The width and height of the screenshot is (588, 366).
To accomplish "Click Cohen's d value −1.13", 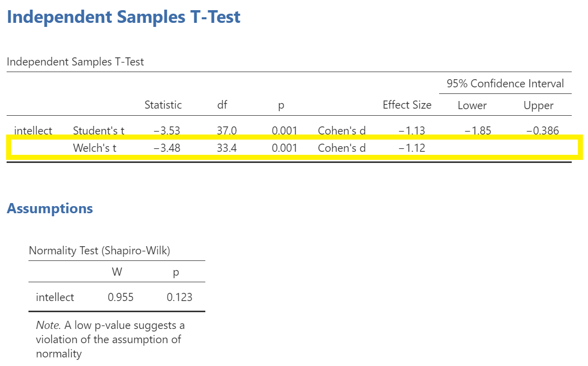I will (x=412, y=131).
